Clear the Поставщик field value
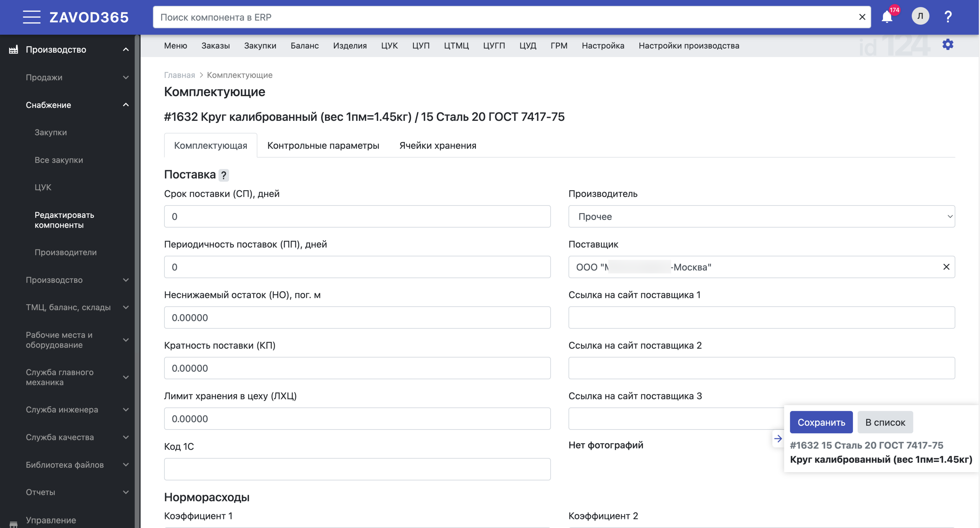 (x=946, y=267)
